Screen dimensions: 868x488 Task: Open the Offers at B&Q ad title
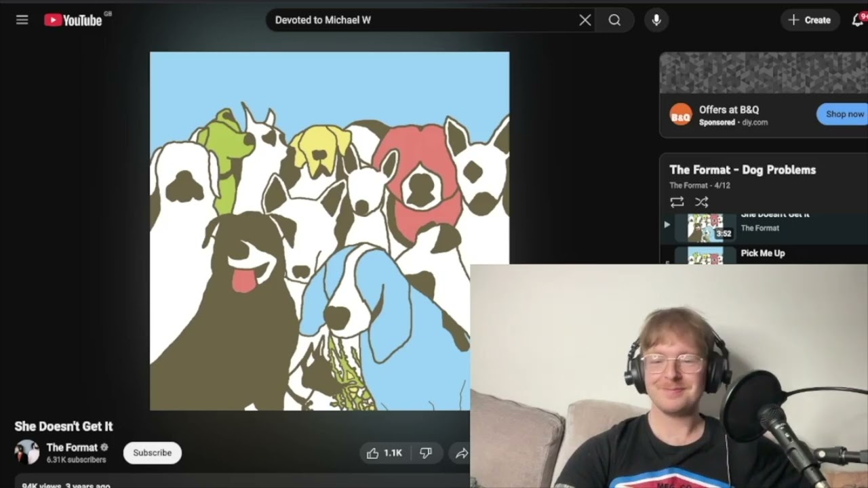click(729, 109)
